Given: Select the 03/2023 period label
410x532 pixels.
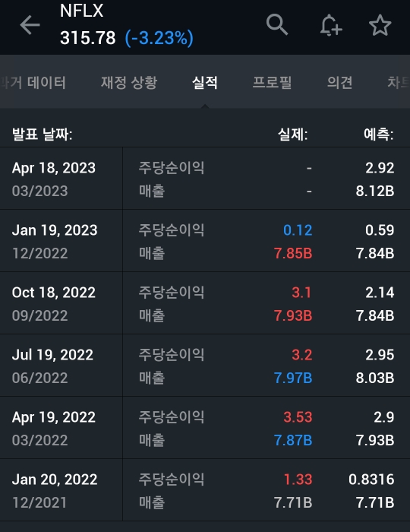Looking at the screenshot, I should 40,191.
